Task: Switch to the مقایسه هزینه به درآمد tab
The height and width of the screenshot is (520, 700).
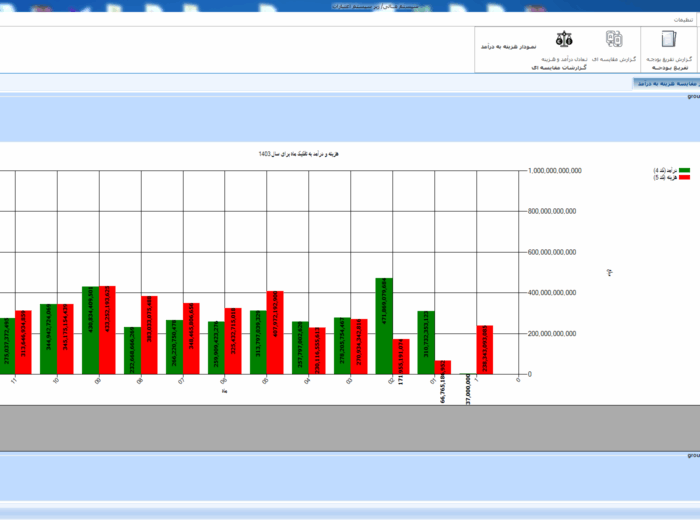Action: (x=664, y=83)
